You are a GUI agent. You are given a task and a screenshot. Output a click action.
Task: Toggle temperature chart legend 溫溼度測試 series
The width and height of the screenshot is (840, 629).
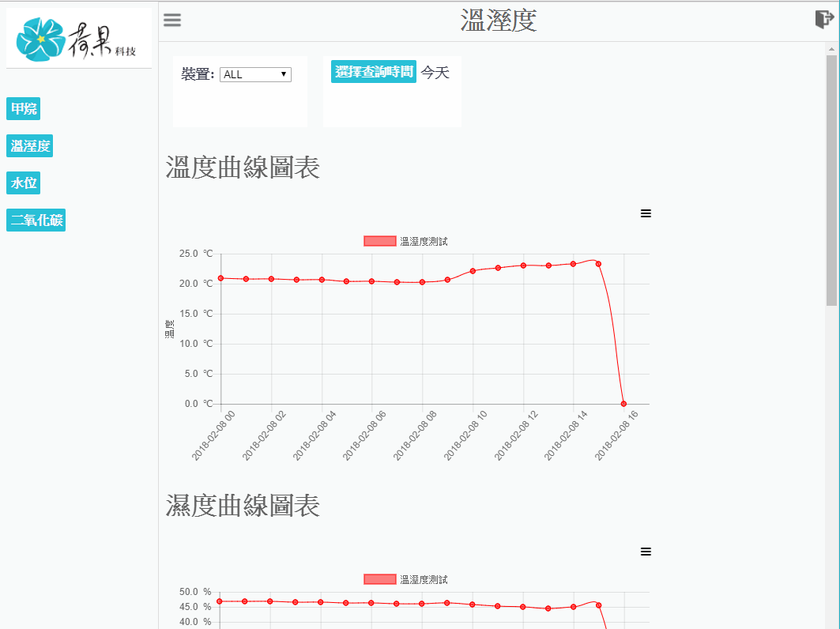(406, 241)
